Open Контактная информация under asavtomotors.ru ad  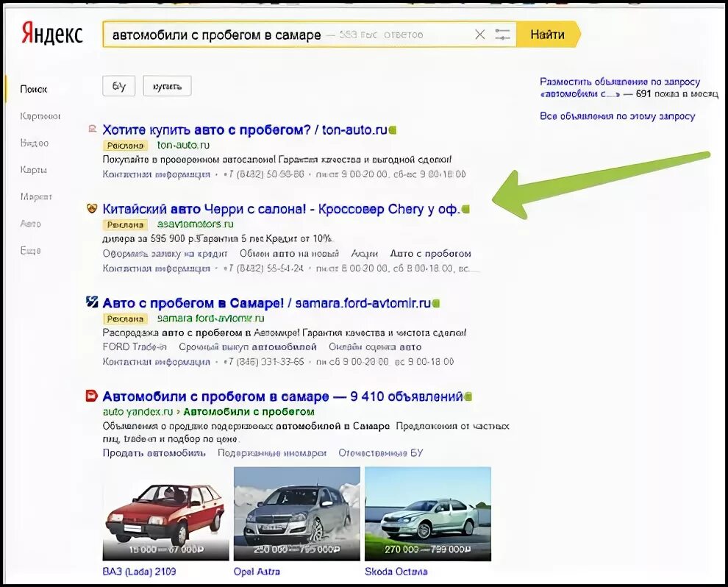(x=157, y=268)
